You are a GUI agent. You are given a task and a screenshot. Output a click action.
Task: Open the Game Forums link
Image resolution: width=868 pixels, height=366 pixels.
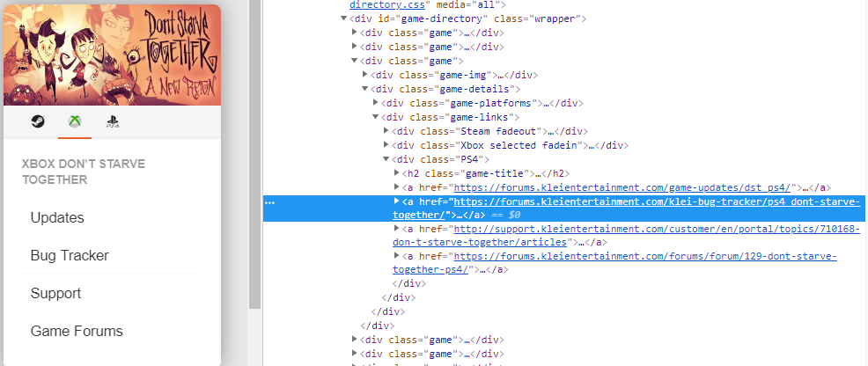tap(77, 331)
